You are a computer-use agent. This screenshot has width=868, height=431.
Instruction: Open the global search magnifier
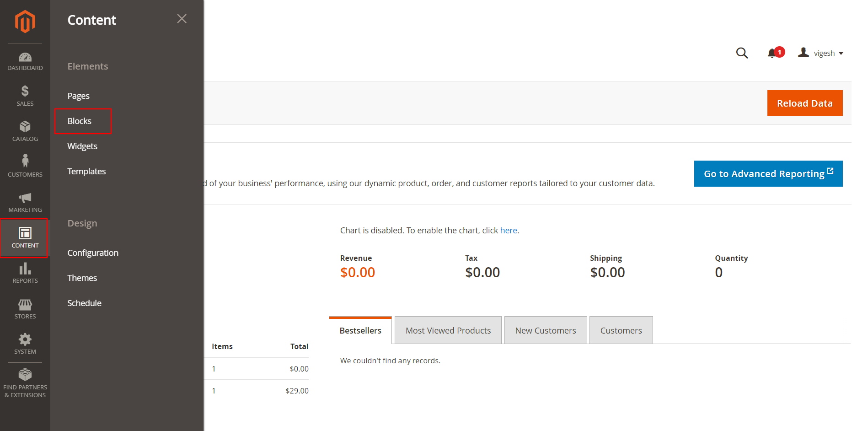point(742,53)
